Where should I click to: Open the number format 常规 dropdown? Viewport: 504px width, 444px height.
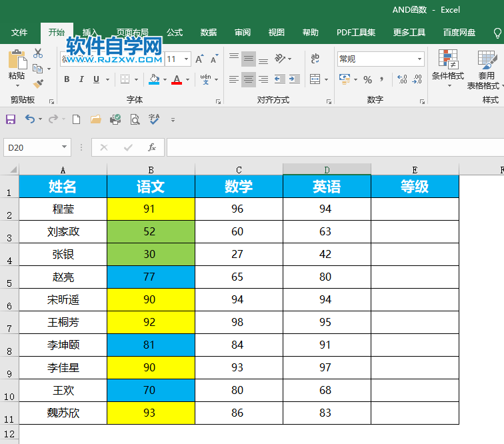[419, 59]
